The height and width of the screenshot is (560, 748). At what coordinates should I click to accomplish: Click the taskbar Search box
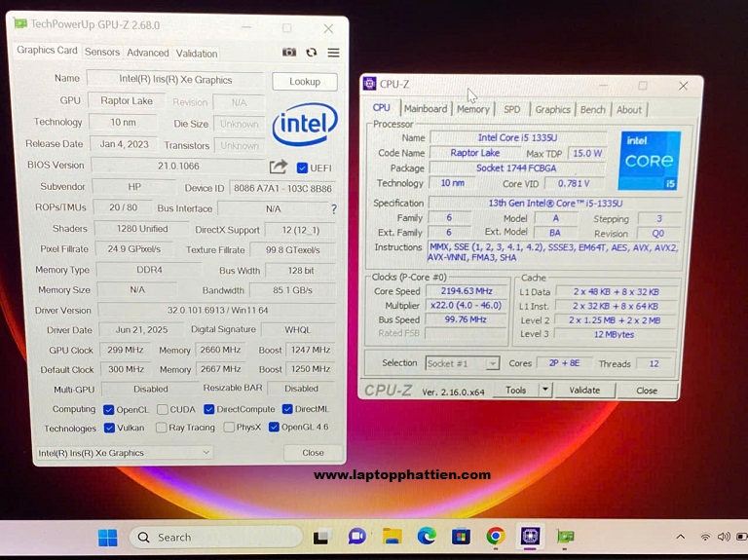pos(215,537)
